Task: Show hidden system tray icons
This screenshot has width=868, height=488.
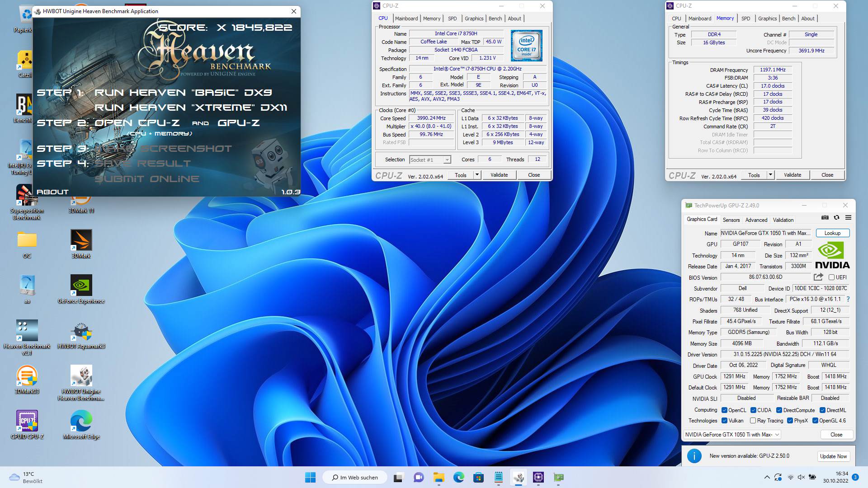Action: [x=767, y=477]
